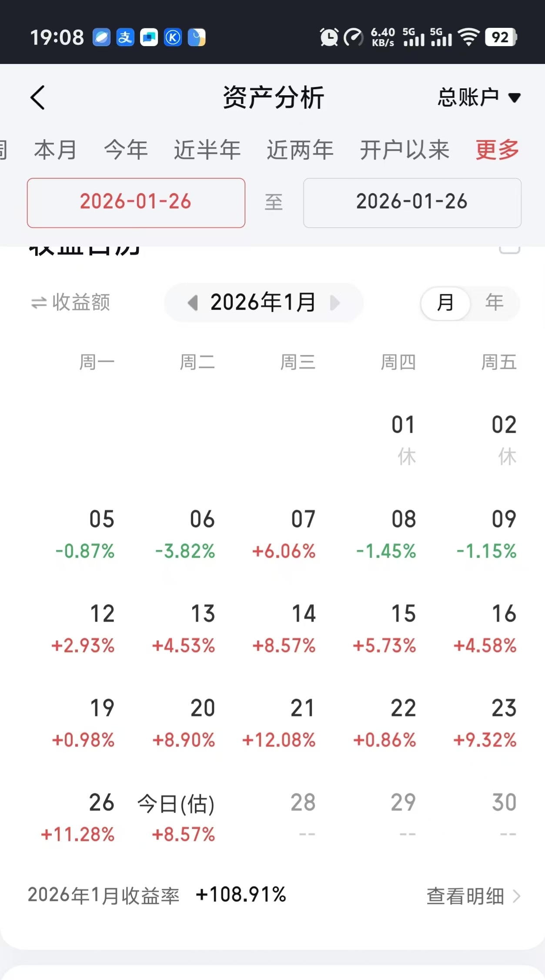
Task: Tap the Alipay notification icon
Action: tap(125, 37)
